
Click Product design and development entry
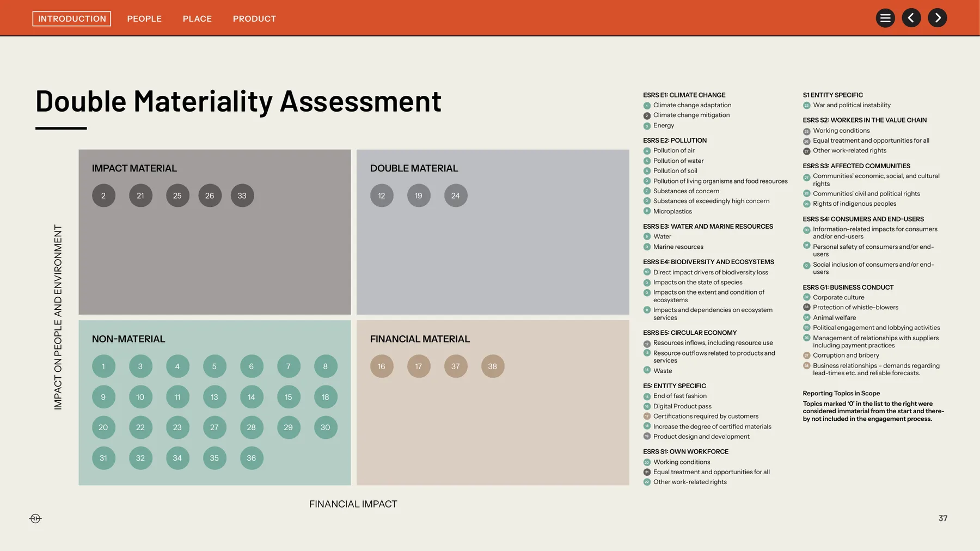pos(696,437)
